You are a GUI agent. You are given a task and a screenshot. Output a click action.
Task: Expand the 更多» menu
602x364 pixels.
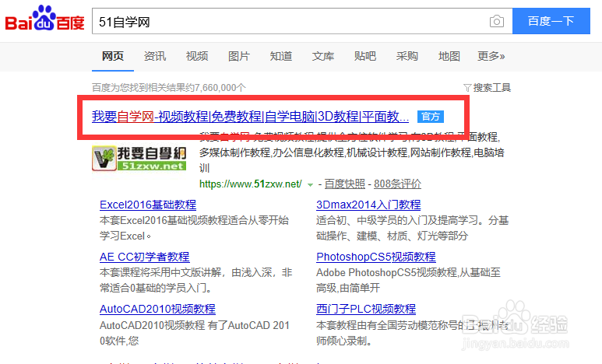pos(491,56)
